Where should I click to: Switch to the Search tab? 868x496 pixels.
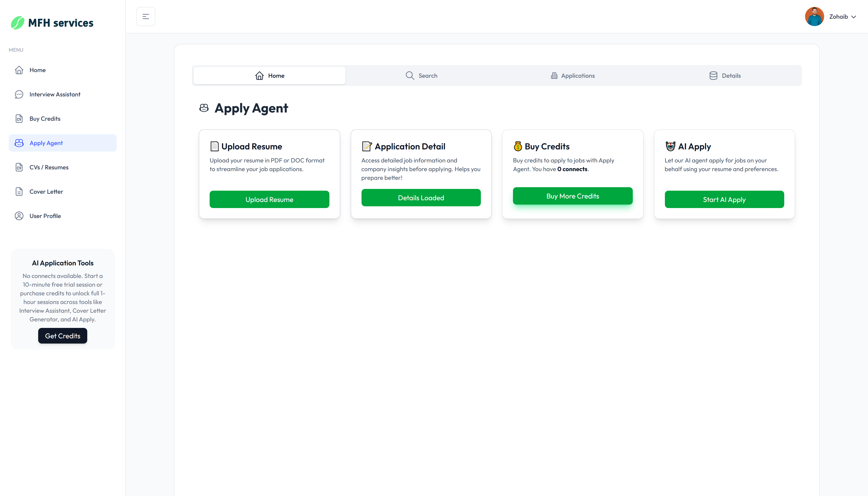(x=427, y=75)
